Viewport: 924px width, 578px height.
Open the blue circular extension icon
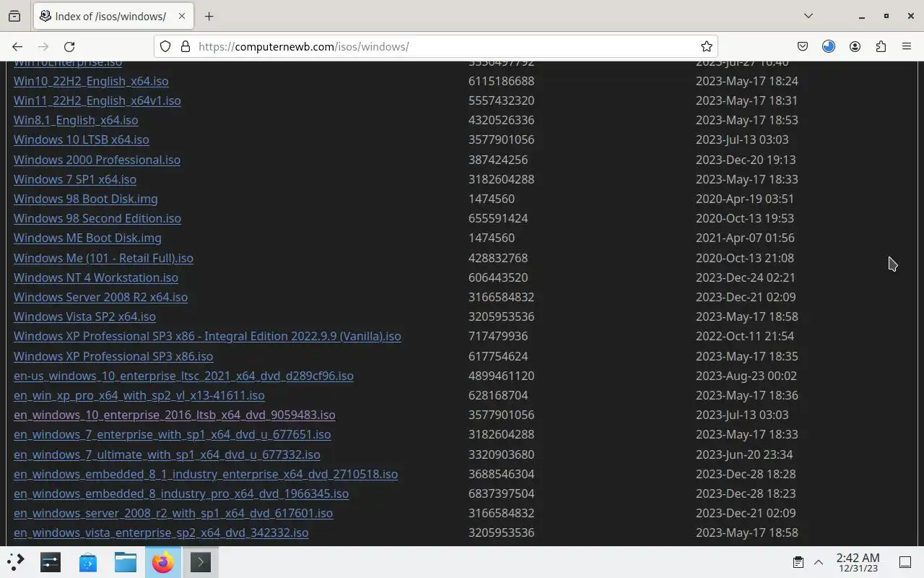coord(829,46)
